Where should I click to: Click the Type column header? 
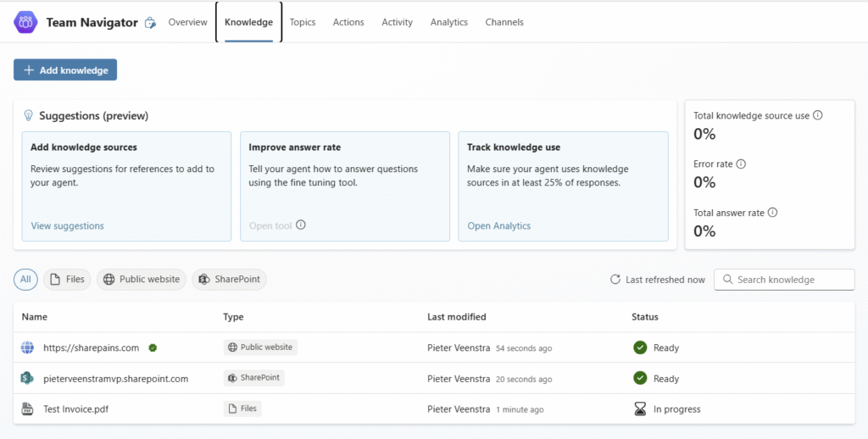click(233, 317)
